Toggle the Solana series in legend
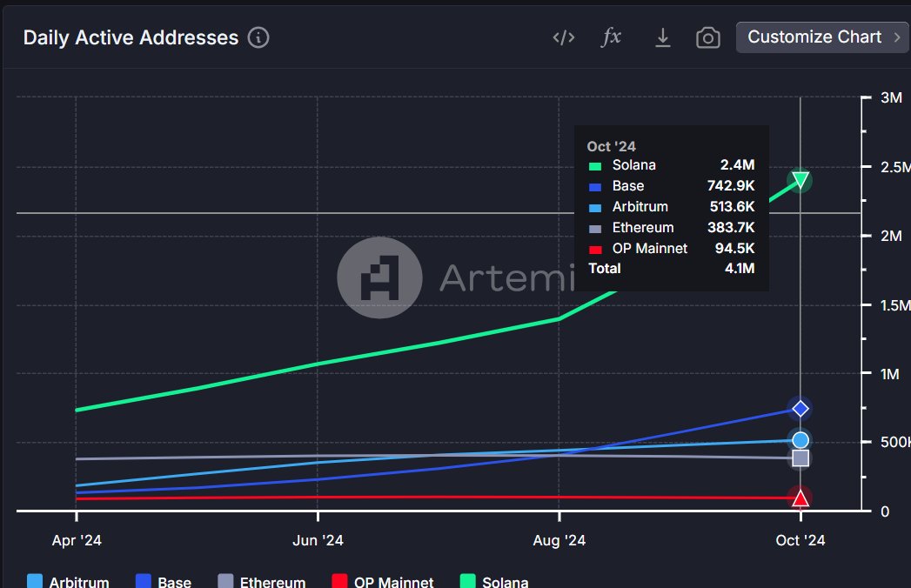This screenshot has width=911, height=588. click(x=494, y=581)
